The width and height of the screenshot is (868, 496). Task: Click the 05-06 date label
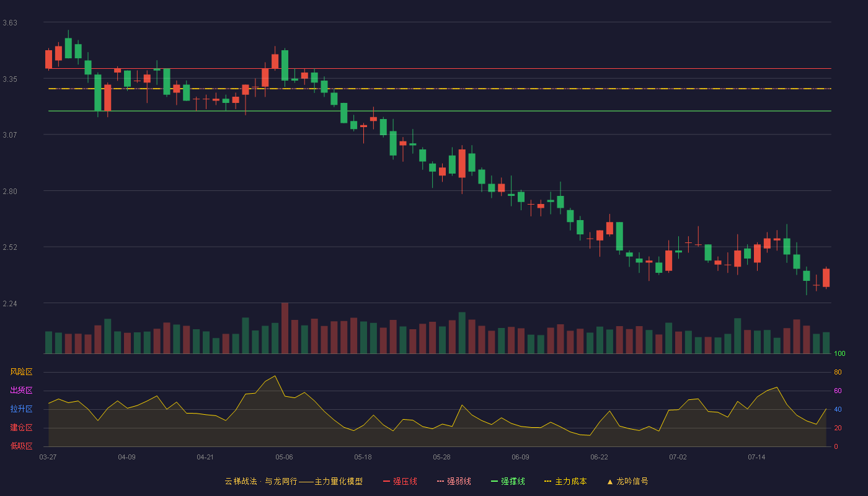click(x=284, y=457)
